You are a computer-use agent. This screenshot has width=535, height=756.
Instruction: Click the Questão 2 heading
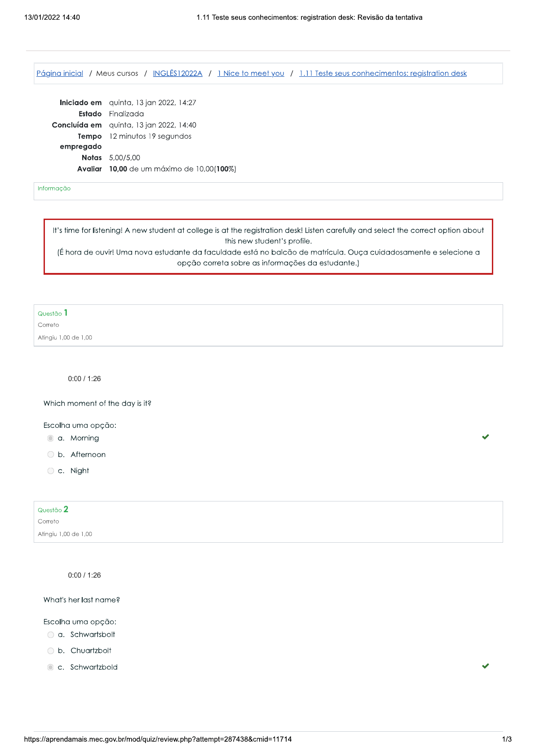pyautogui.click(x=53, y=510)
